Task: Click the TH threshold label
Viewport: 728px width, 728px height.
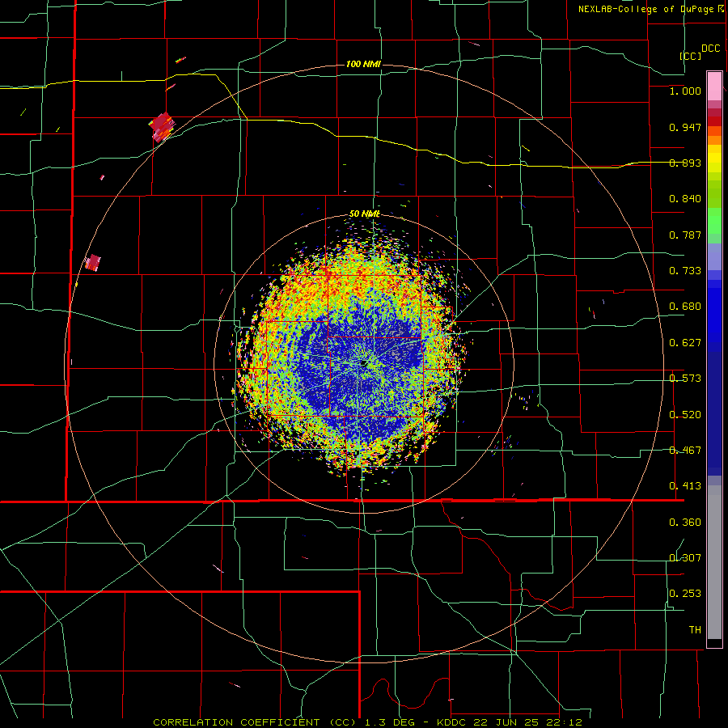Action: [x=695, y=630]
